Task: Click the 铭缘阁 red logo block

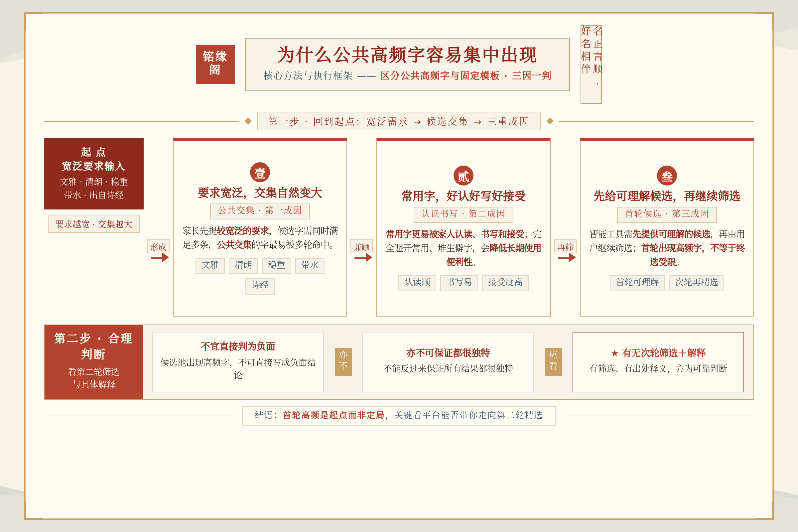Action: pyautogui.click(x=215, y=65)
